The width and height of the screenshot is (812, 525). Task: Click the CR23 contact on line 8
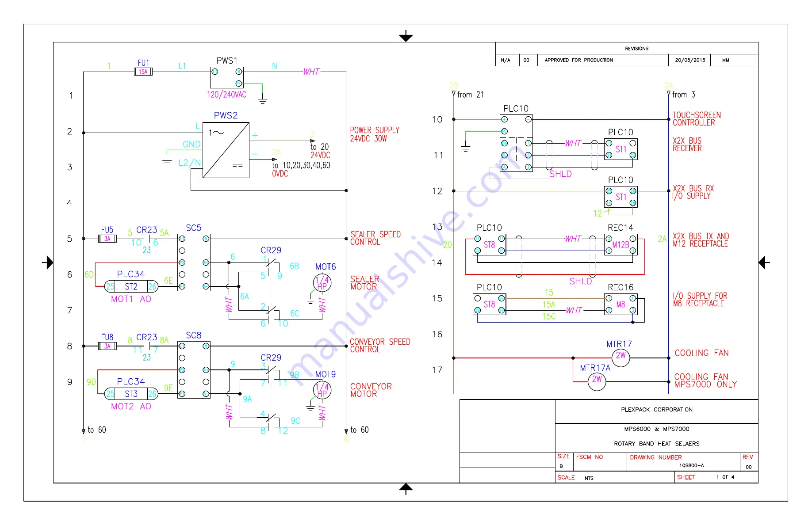[147, 346]
